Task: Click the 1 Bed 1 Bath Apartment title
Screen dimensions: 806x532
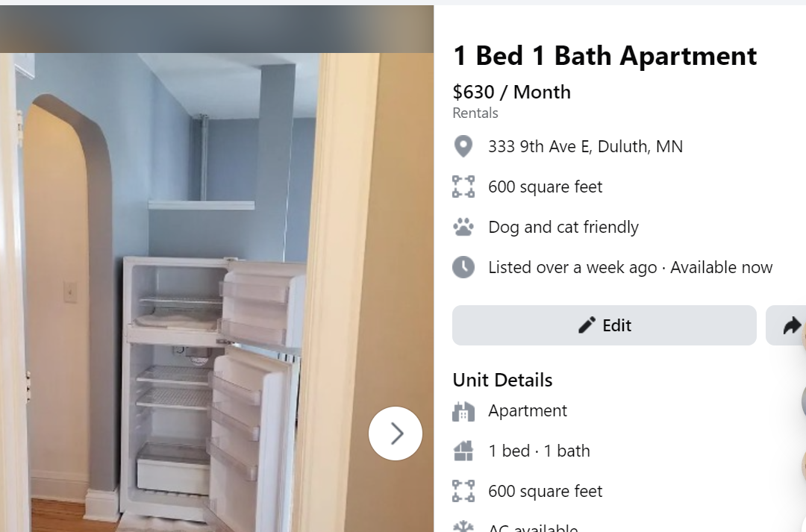Action: pos(605,55)
